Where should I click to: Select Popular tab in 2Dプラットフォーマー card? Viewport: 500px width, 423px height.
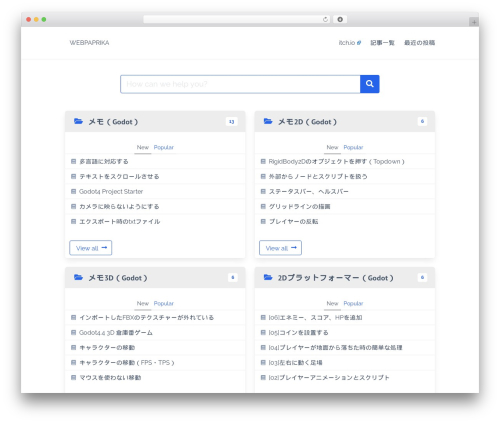click(353, 303)
